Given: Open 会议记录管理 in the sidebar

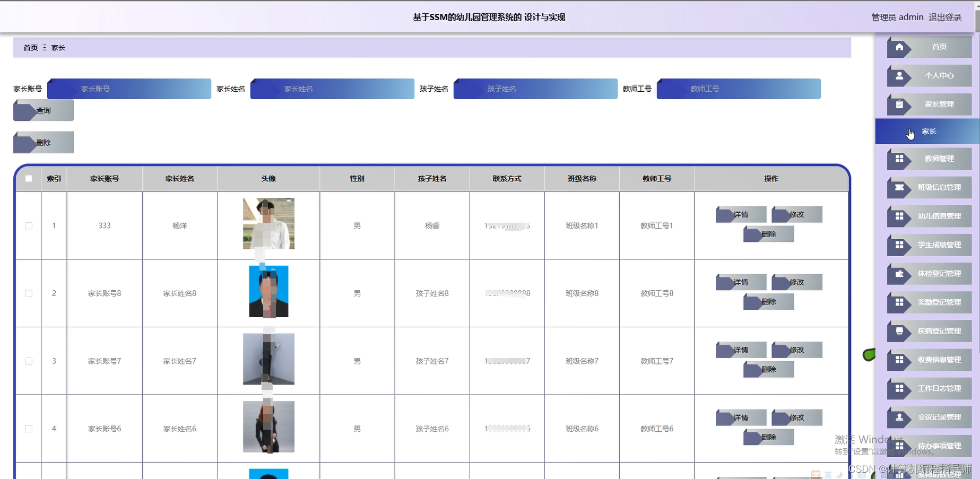Looking at the screenshot, I should point(929,417).
